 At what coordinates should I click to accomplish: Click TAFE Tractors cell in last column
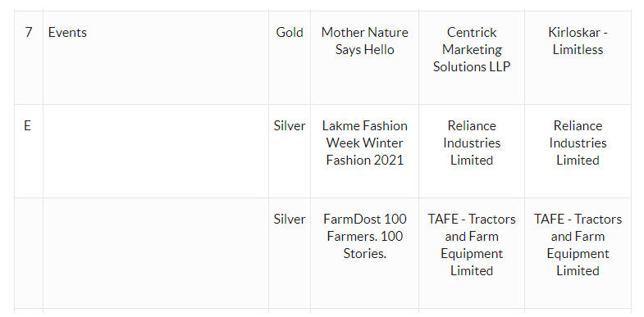(578, 245)
